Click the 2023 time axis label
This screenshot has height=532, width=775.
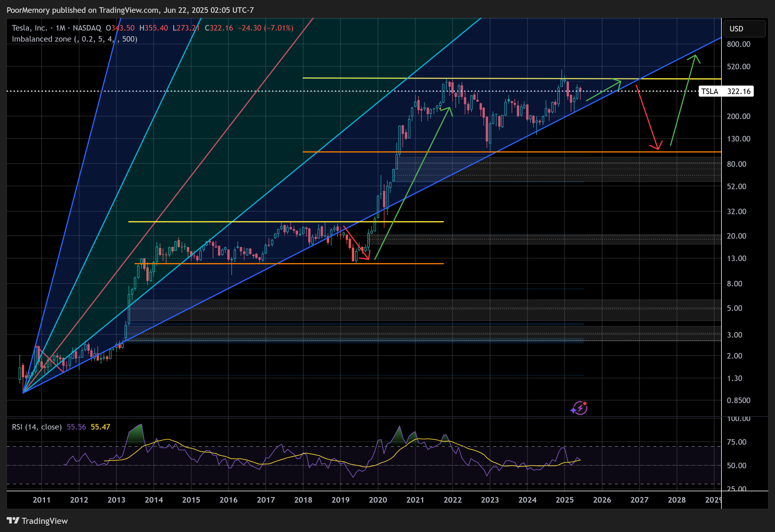[x=490, y=500]
